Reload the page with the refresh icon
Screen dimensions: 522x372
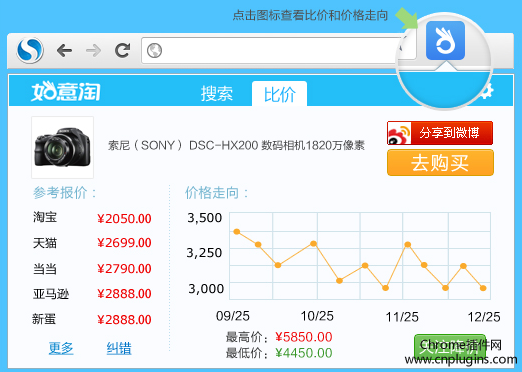[122, 50]
